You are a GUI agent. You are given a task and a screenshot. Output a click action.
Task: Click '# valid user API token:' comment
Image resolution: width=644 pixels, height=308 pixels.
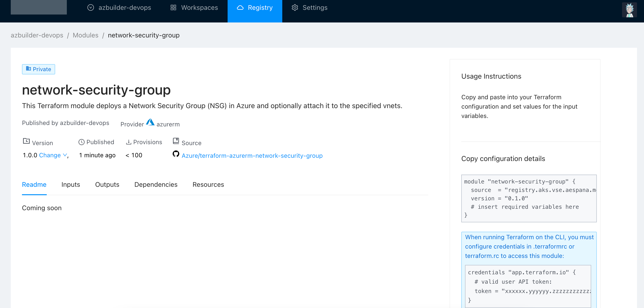click(x=513, y=282)
